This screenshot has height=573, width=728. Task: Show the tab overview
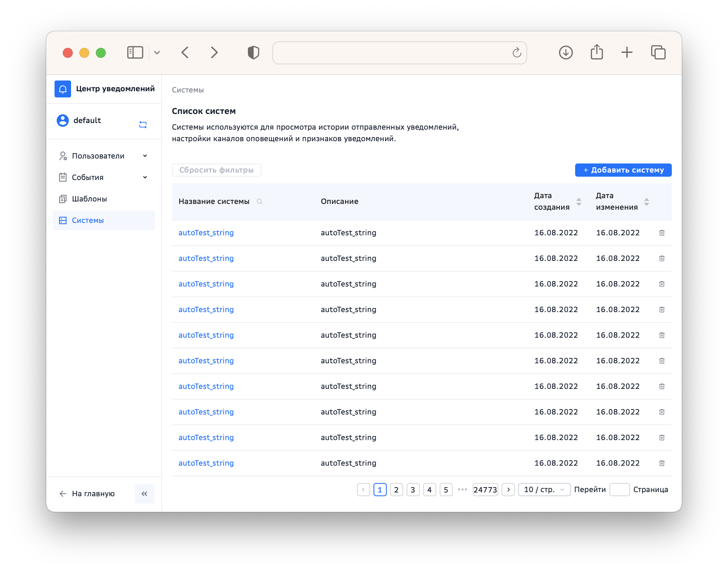click(658, 52)
